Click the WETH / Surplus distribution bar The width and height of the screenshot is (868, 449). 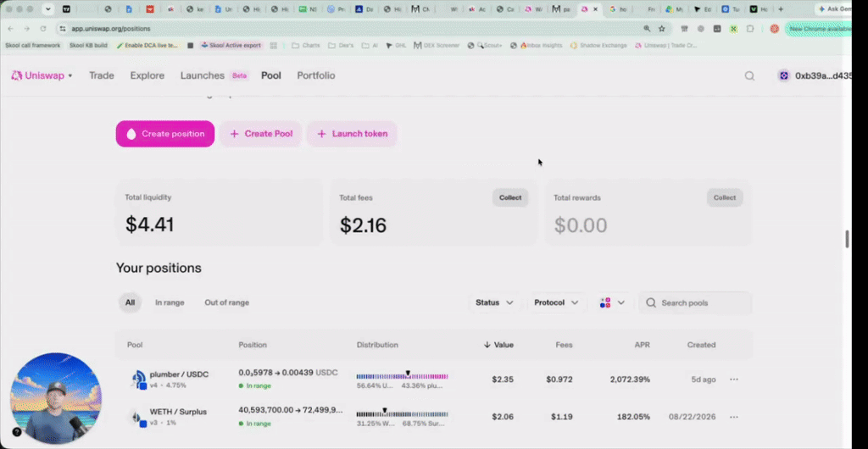403,414
